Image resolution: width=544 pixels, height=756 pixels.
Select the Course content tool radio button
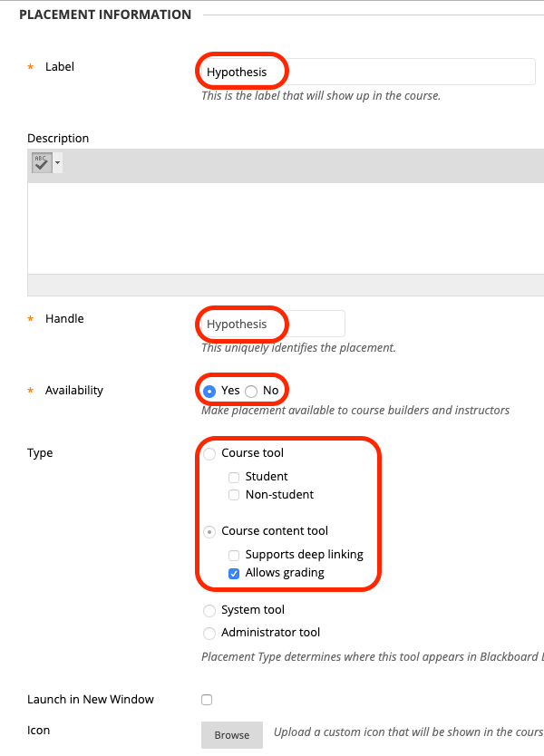pyautogui.click(x=209, y=532)
